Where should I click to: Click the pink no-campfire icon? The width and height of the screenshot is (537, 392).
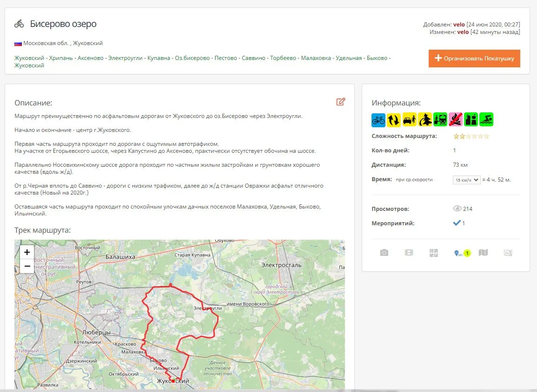[456, 120]
